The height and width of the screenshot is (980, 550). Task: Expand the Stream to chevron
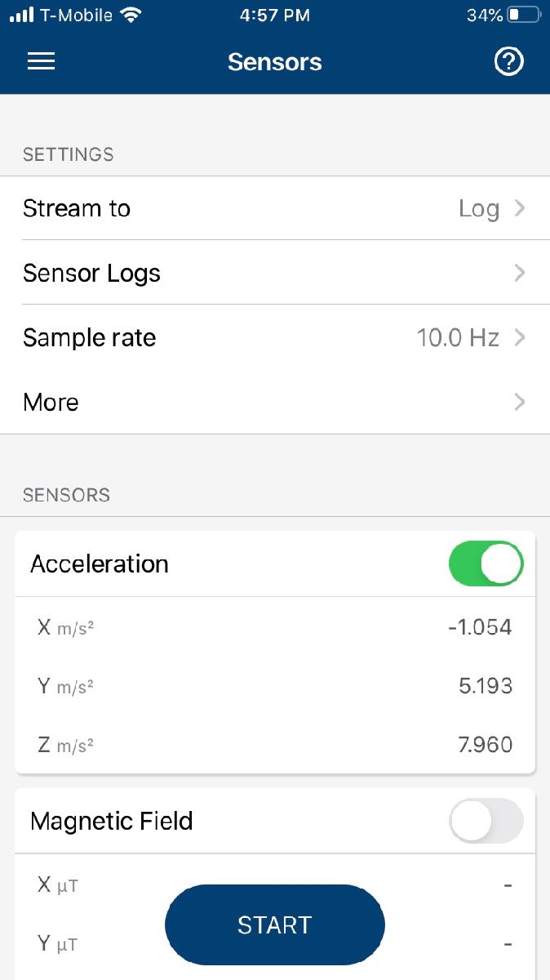click(520, 208)
